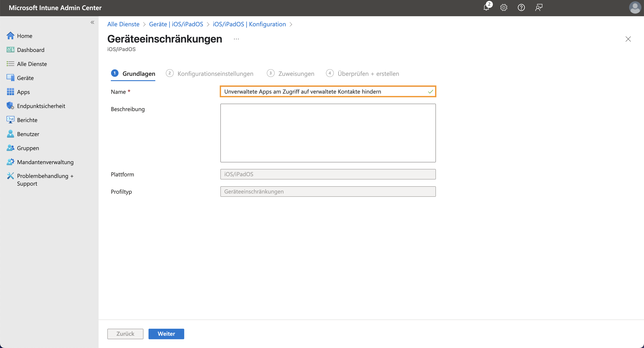
Task: Click the Benutzer person icon
Action: point(11,134)
